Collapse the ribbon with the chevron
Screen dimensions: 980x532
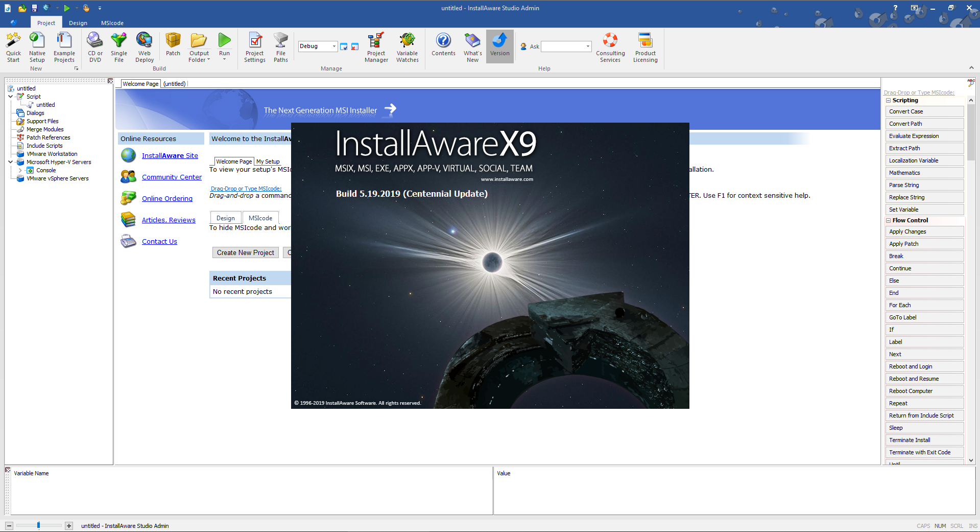[971, 68]
